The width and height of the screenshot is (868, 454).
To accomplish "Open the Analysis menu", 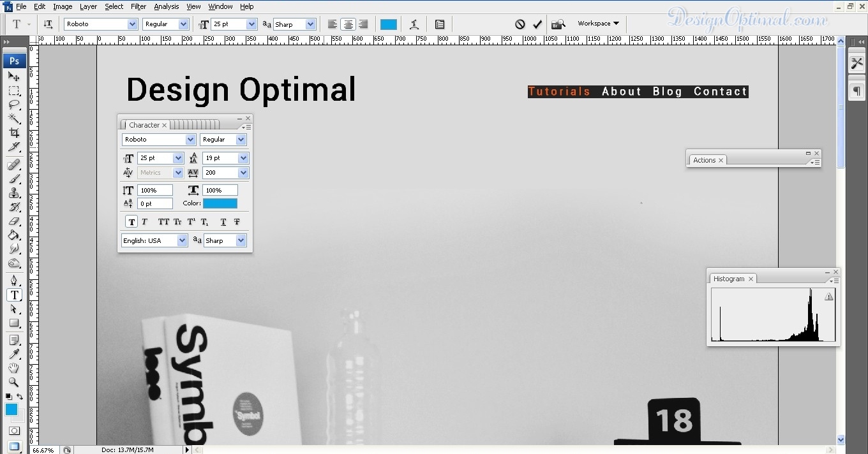I will coord(167,6).
